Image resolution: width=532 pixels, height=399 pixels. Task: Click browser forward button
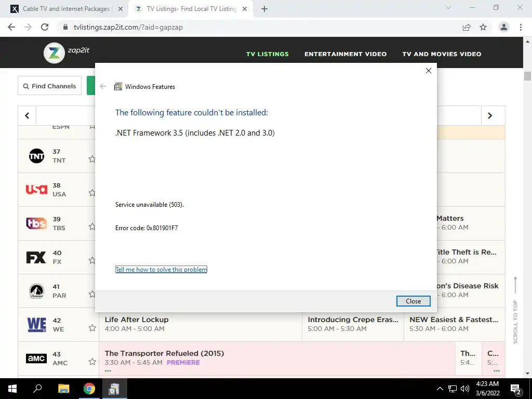28,27
